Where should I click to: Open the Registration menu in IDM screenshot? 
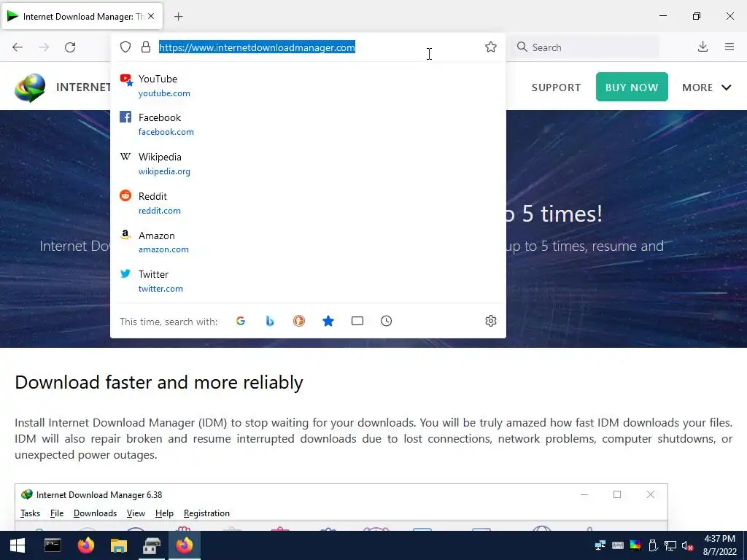tap(206, 513)
